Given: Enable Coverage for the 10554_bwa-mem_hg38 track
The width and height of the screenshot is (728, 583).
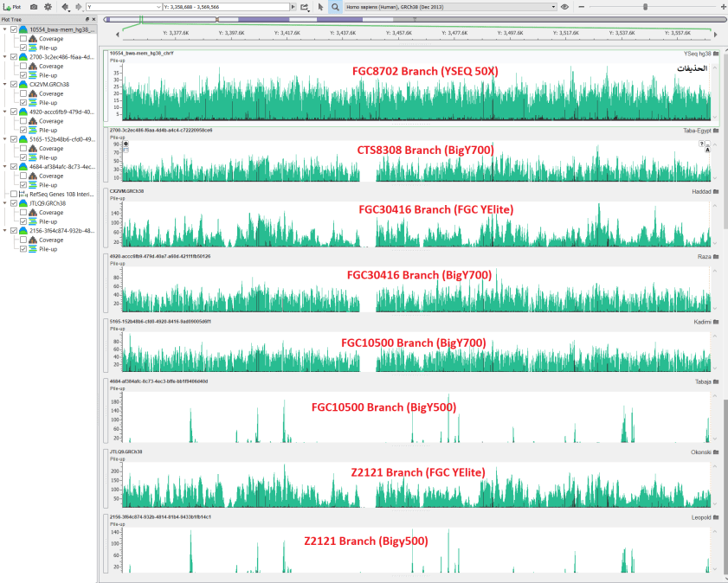Looking at the screenshot, I should pos(22,37).
